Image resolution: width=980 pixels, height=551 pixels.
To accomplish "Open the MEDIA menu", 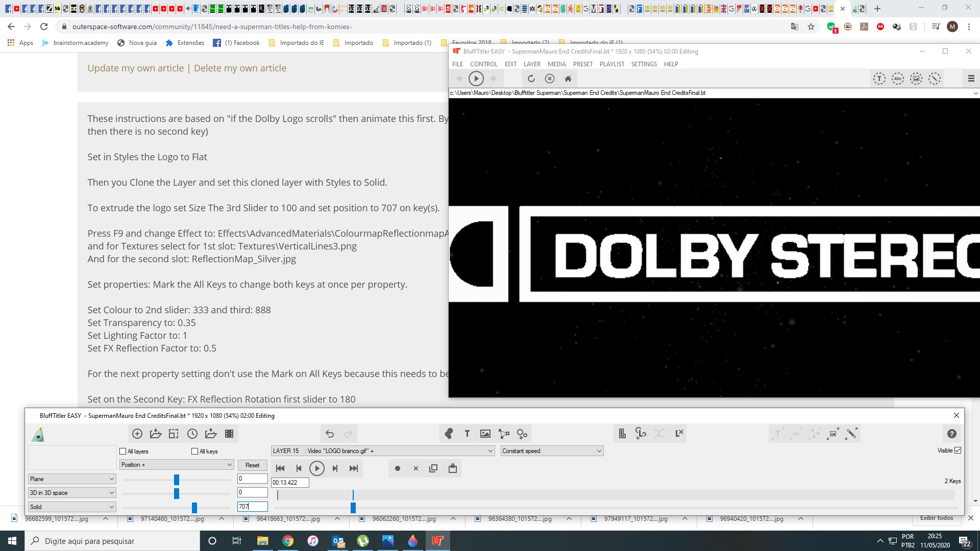I will click(x=556, y=64).
